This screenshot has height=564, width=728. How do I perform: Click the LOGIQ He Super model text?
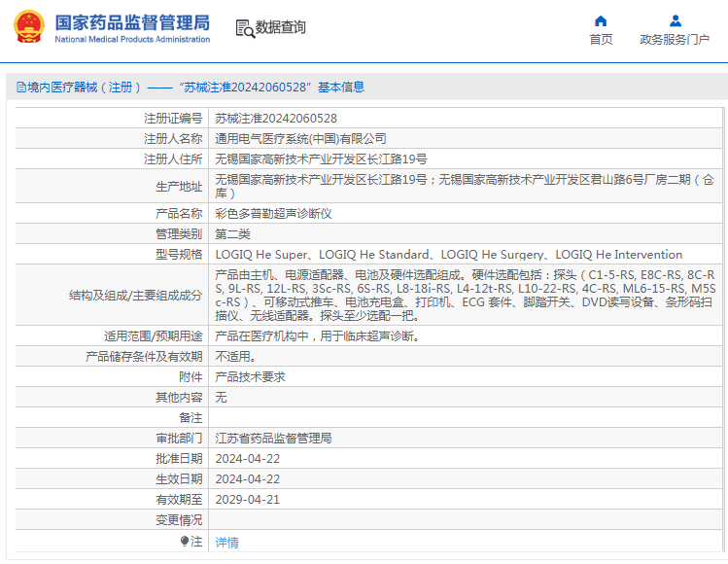tap(261, 255)
